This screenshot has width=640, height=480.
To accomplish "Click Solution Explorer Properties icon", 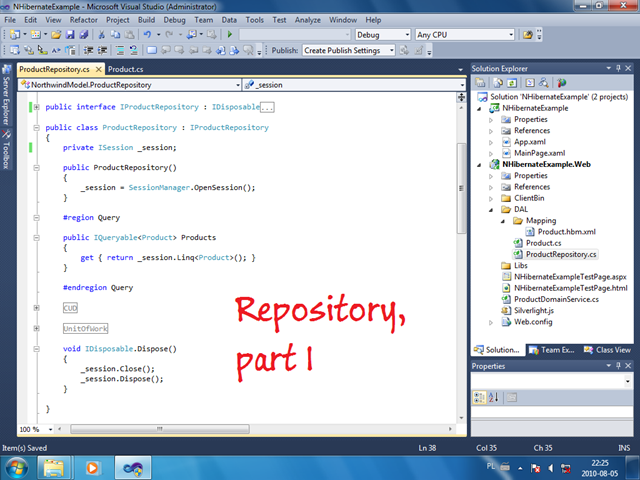I will click(480, 83).
